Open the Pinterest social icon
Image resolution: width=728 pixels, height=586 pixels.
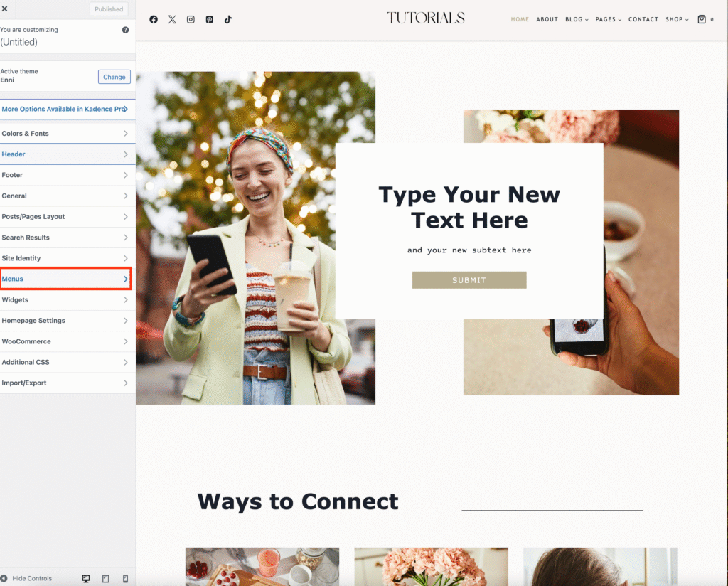coord(209,20)
